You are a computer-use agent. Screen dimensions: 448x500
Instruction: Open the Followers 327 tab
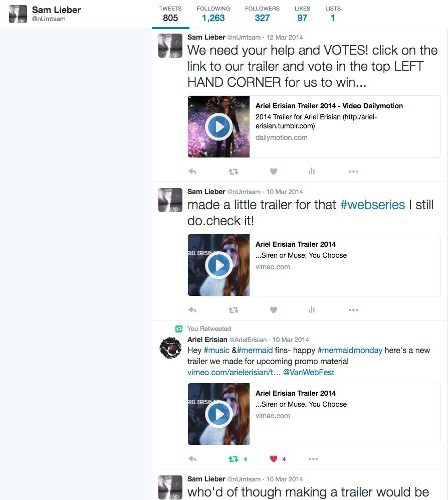coord(262,14)
